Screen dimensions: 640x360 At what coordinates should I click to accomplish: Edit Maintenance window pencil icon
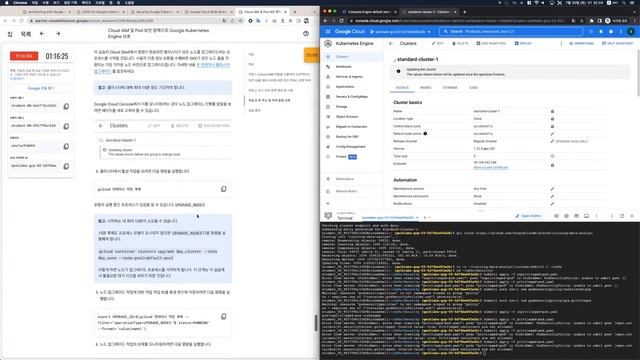coord(552,189)
